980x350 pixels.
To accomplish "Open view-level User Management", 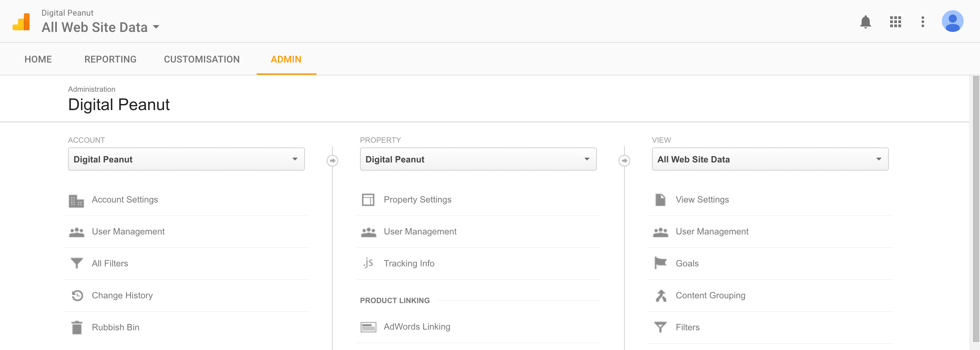I will point(712,231).
